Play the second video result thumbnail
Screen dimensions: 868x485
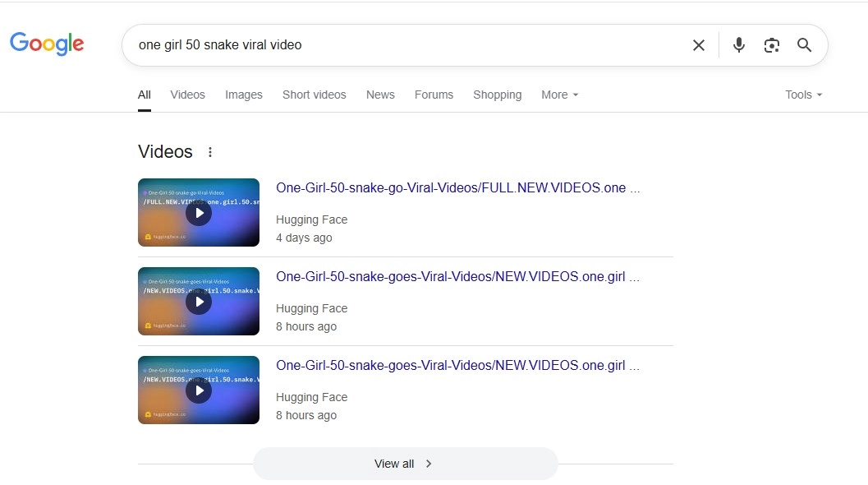(199, 302)
